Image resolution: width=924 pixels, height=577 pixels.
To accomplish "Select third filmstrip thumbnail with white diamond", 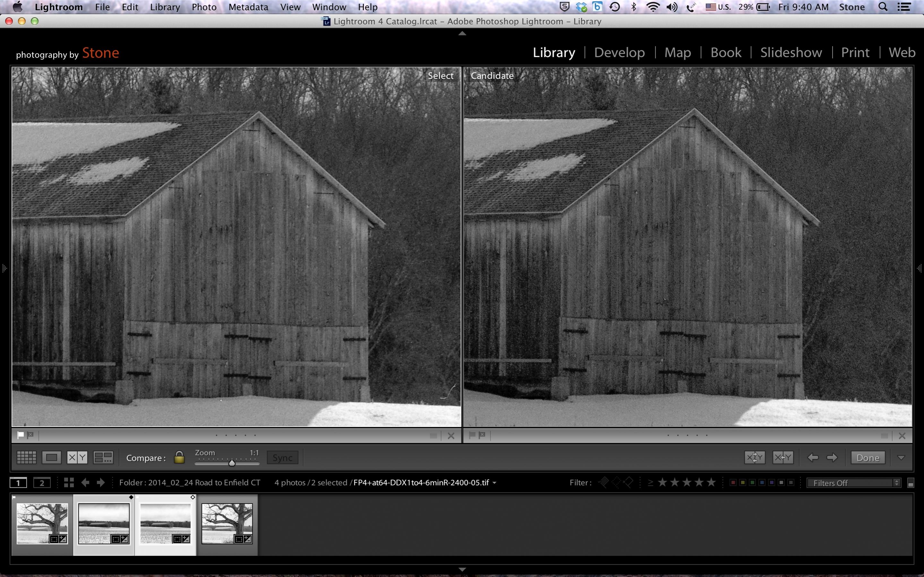I will (x=165, y=523).
